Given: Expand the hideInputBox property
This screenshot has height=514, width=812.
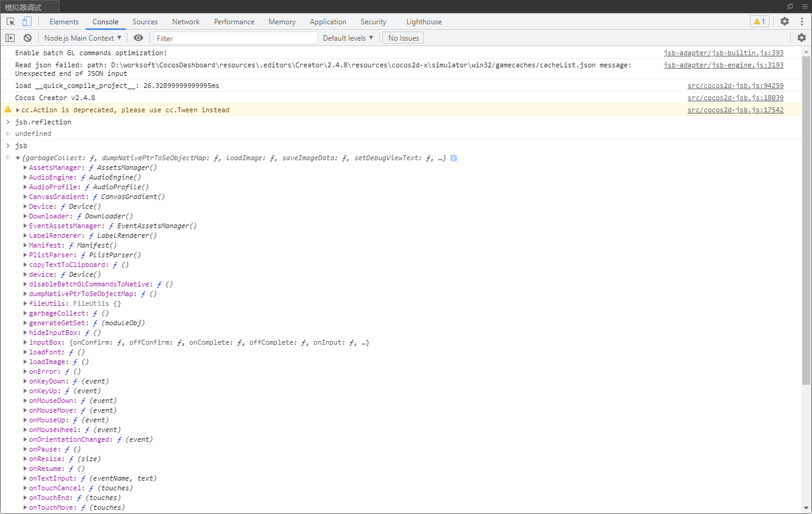Looking at the screenshot, I should [x=25, y=333].
